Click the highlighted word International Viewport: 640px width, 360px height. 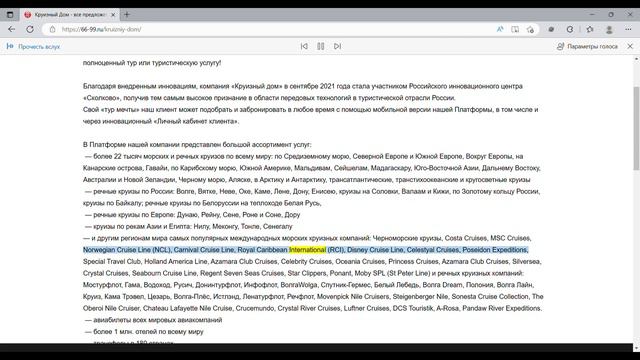click(307, 250)
